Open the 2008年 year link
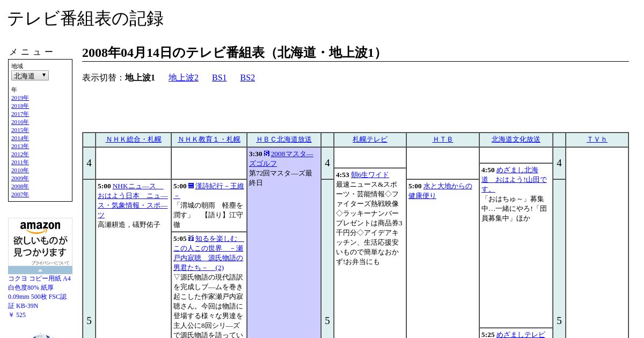The height and width of the screenshot is (338, 644). pyautogui.click(x=20, y=187)
